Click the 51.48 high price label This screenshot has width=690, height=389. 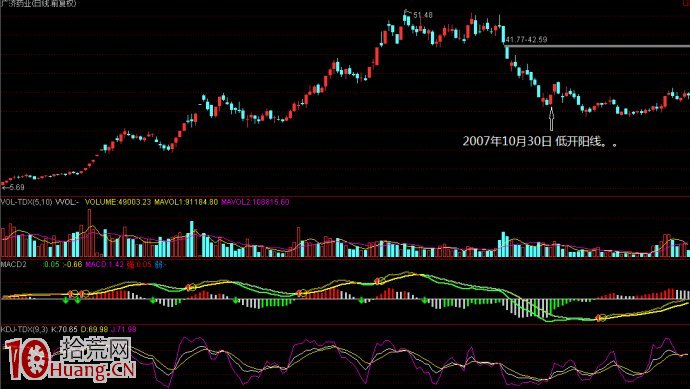pyautogui.click(x=423, y=15)
